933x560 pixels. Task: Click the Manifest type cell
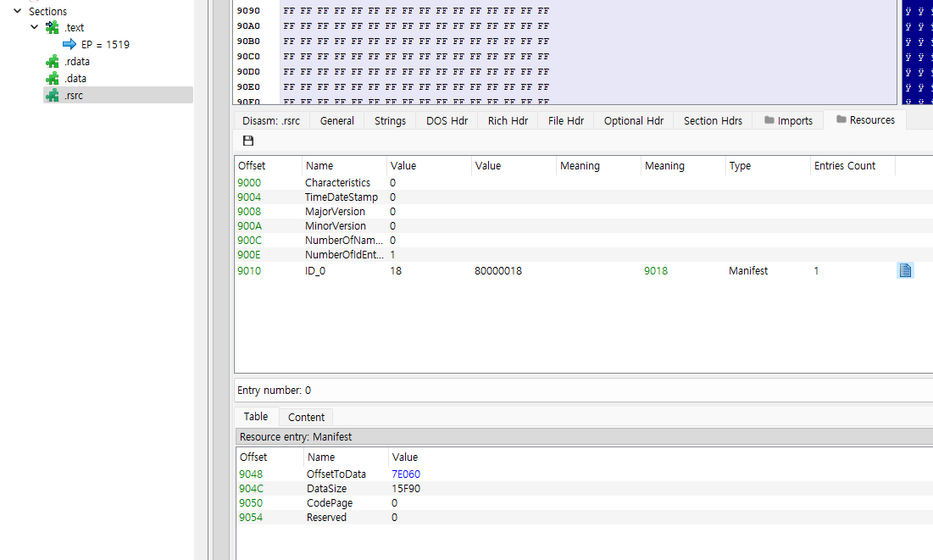tap(748, 271)
